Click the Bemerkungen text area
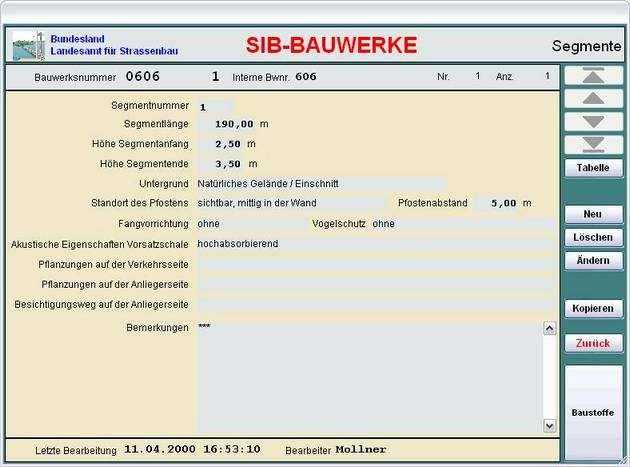The width and height of the screenshot is (630, 467). (369, 377)
